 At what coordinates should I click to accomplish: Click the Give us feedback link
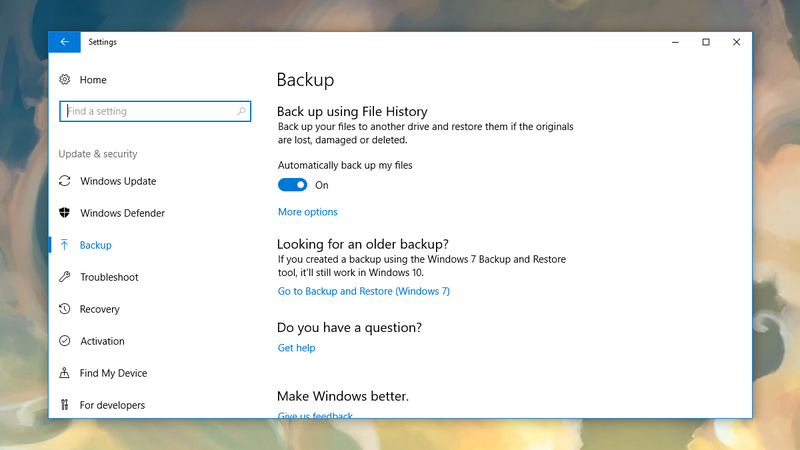[x=315, y=415]
